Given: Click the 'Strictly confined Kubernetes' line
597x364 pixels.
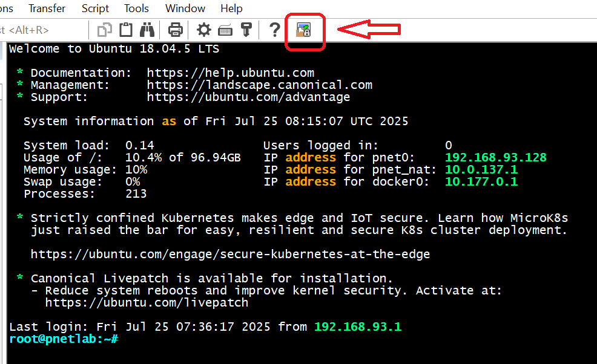Looking at the screenshot, I should click(x=299, y=218).
